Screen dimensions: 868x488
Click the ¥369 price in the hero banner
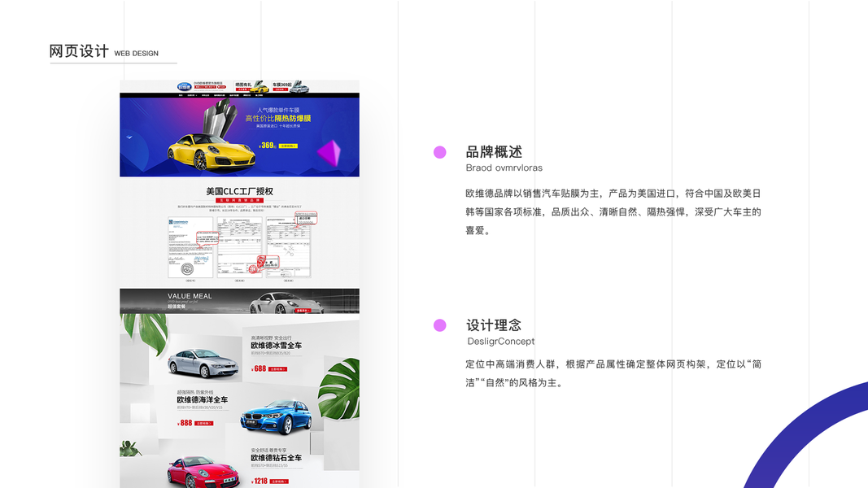pos(268,146)
